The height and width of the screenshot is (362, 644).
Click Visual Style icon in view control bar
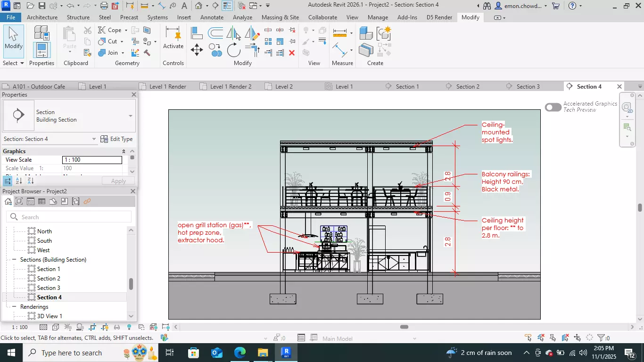click(56, 327)
